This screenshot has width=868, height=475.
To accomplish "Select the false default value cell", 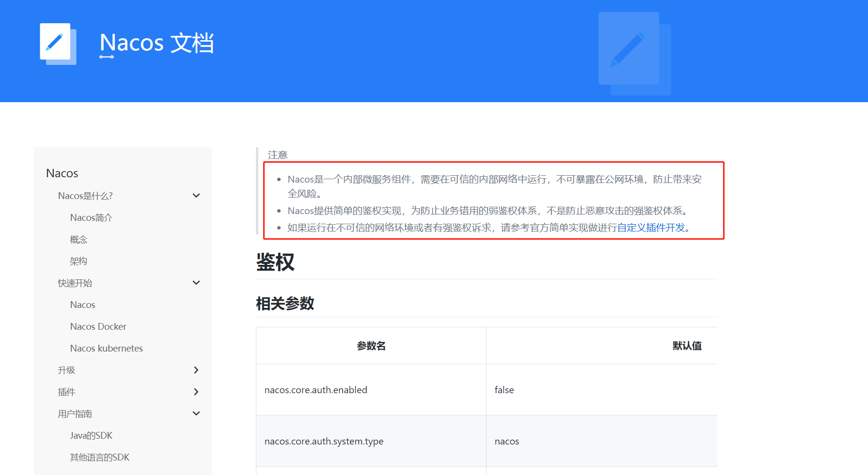I will point(602,390).
